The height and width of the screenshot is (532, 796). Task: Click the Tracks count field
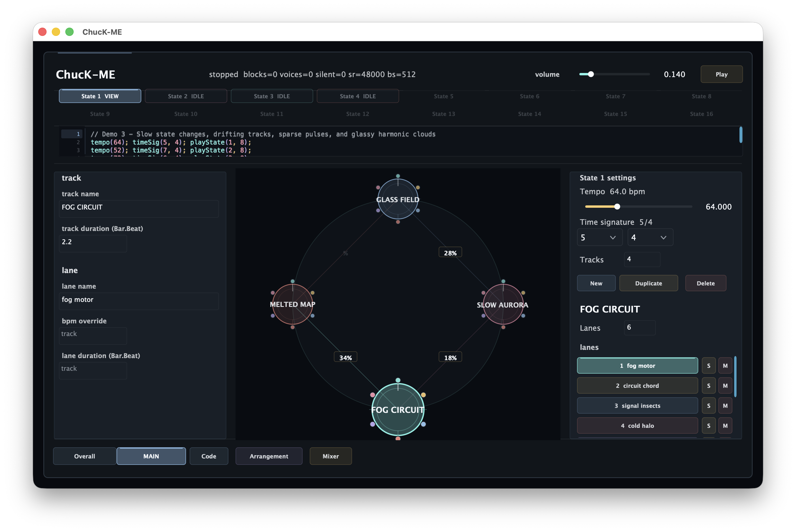coord(642,260)
